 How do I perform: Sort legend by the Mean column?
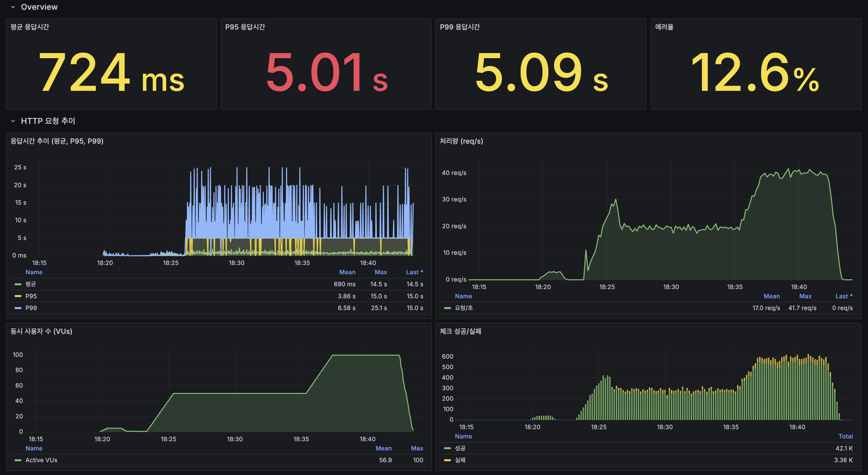[x=347, y=272]
